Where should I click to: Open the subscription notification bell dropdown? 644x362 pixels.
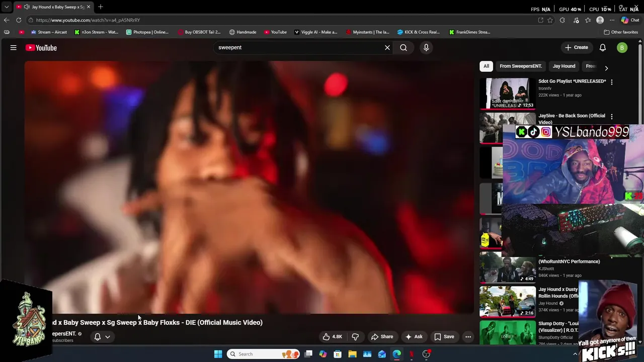point(102,337)
